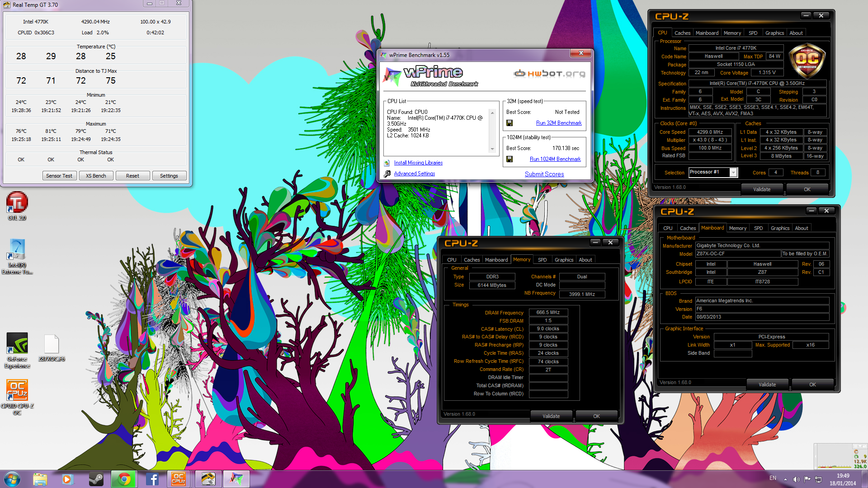Open SPD tab in top CPU-Z window

click(753, 33)
